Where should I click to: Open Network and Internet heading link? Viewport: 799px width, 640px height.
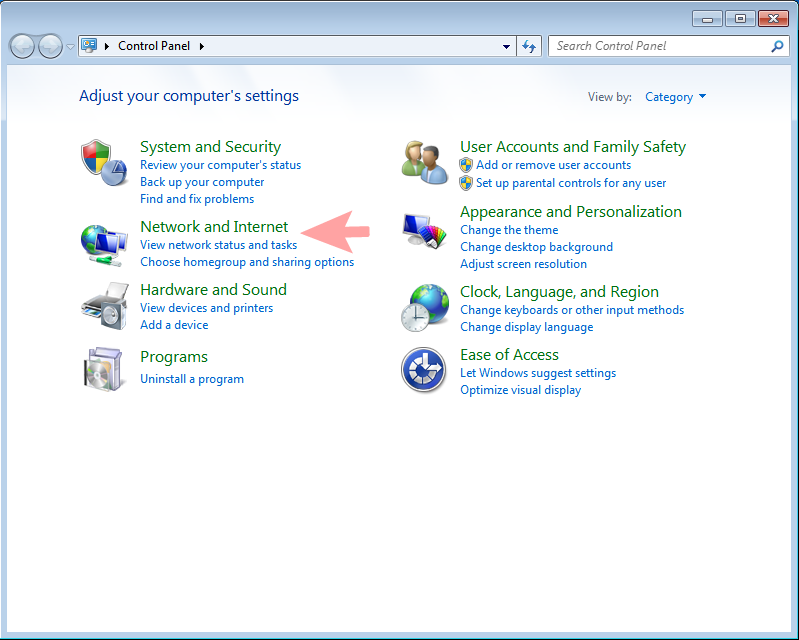tap(214, 227)
